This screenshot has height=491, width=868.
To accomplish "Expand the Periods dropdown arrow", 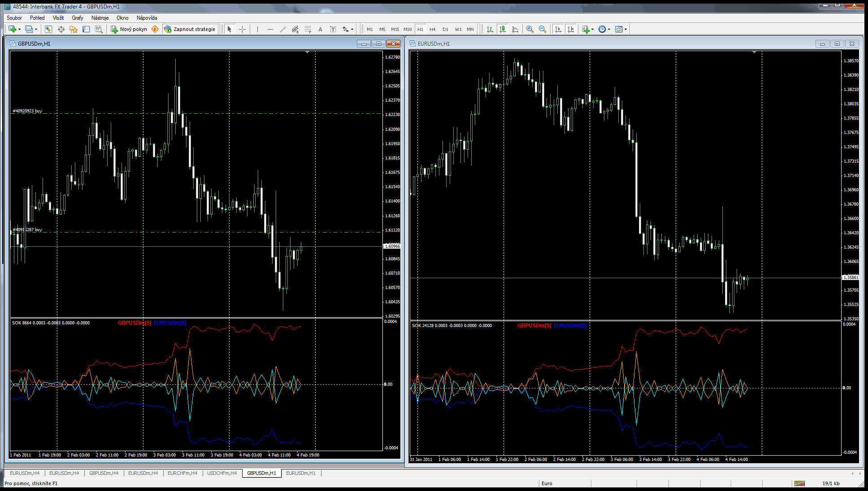I will coord(609,30).
